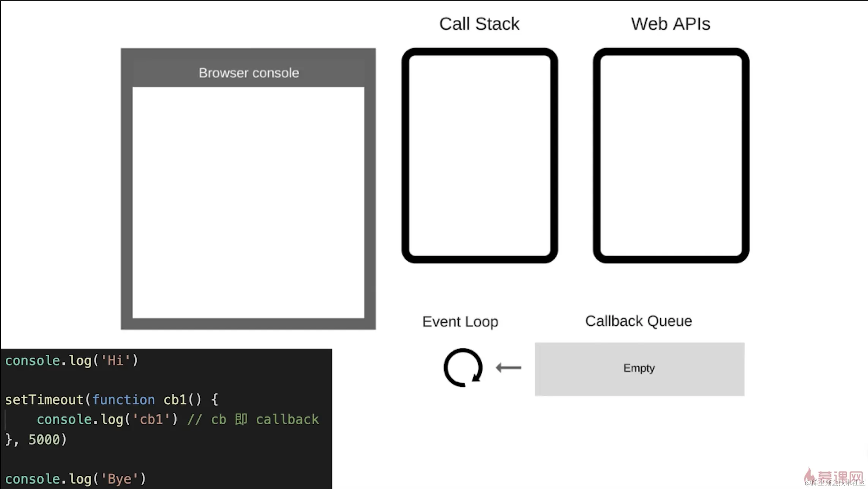Click the Browser console header
The height and width of the screenshot is (489, 868).
tap(249, 73)
